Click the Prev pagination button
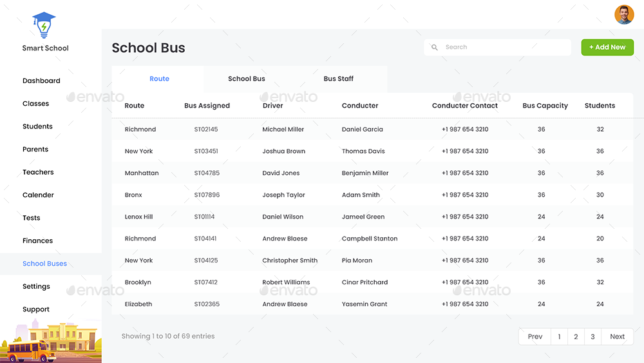Screen dimensions: 644x363 click(535, 337)
